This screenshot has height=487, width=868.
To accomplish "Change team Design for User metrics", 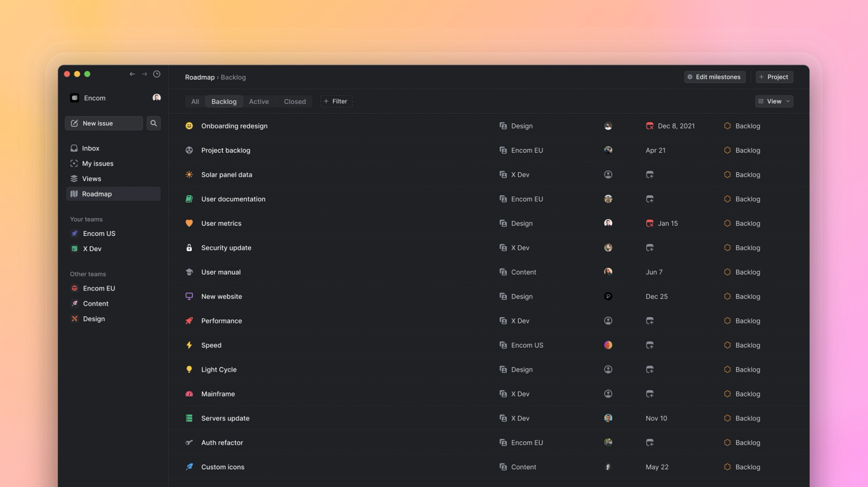I will pos(516,223).
